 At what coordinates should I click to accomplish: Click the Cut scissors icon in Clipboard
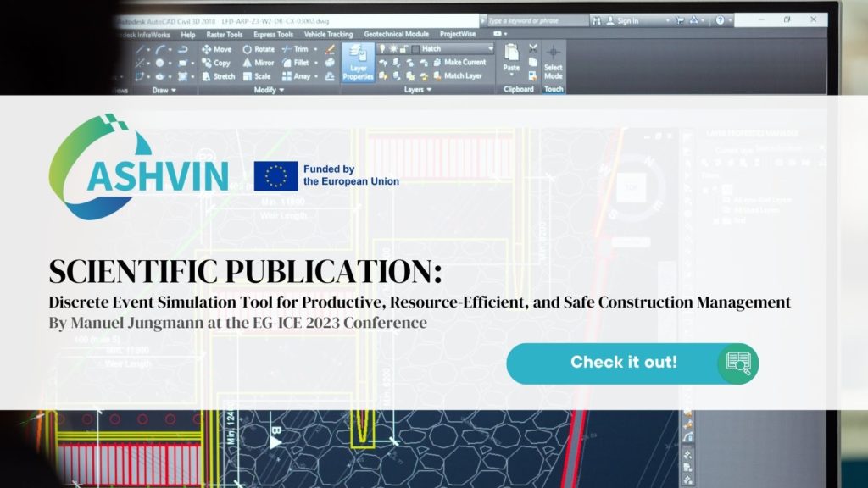click(532, 48)
